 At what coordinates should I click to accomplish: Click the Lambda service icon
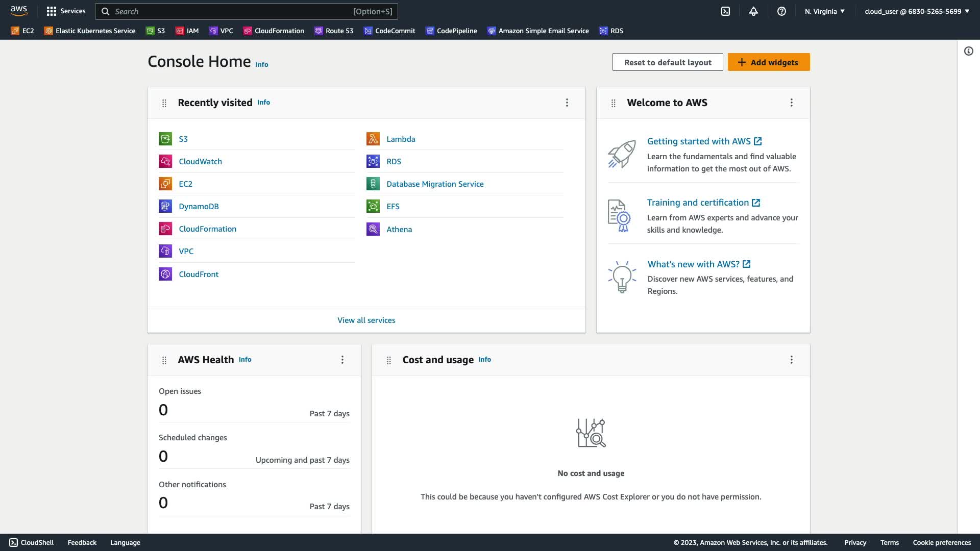click(x=373, y=139)
